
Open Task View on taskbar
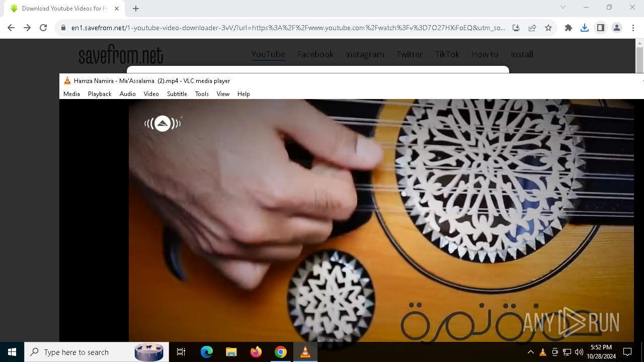[x=181, y=352]
